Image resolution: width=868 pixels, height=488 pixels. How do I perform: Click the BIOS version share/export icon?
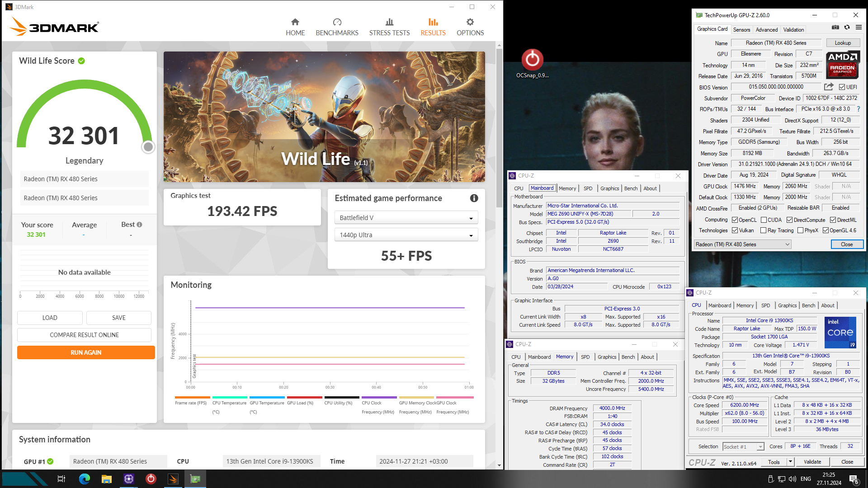(x=829, y=87)
